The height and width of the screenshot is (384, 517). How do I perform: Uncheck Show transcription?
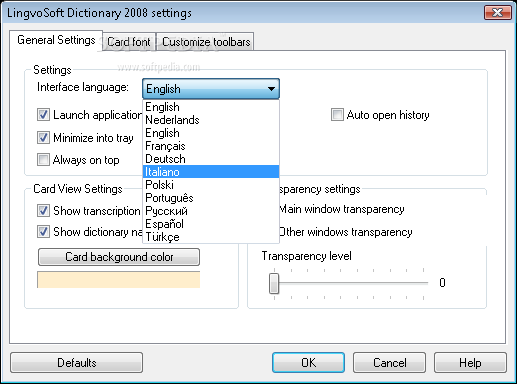(x=43, y=211)
